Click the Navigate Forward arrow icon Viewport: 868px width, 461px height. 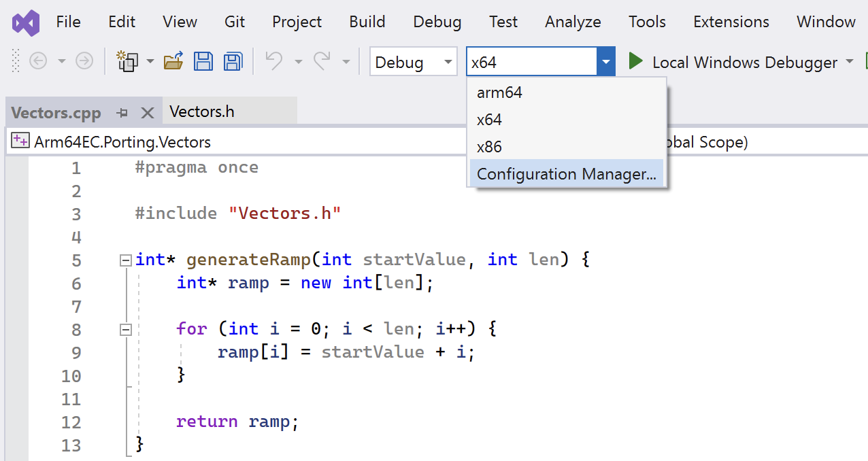pos(84,62)
